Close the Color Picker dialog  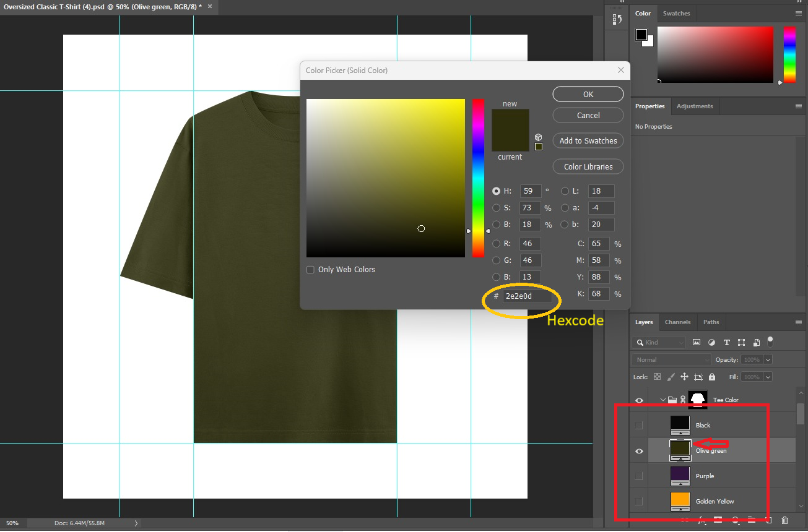(621, 70)
